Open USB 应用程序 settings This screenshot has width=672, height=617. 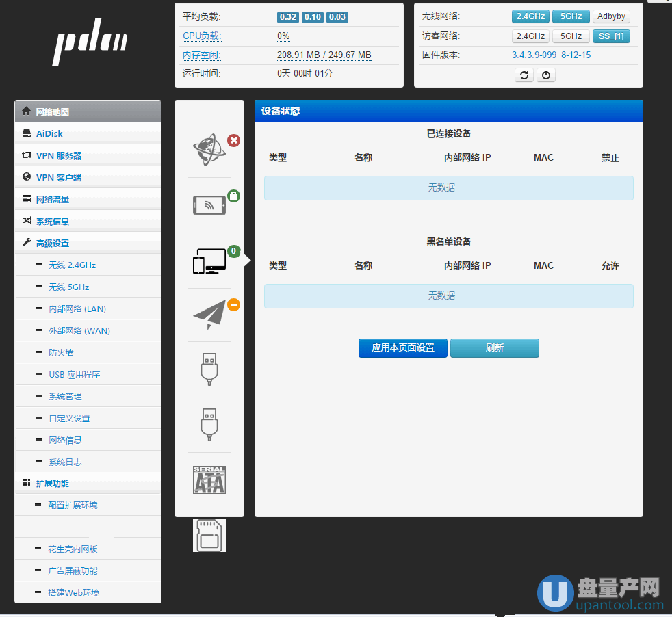88,374
